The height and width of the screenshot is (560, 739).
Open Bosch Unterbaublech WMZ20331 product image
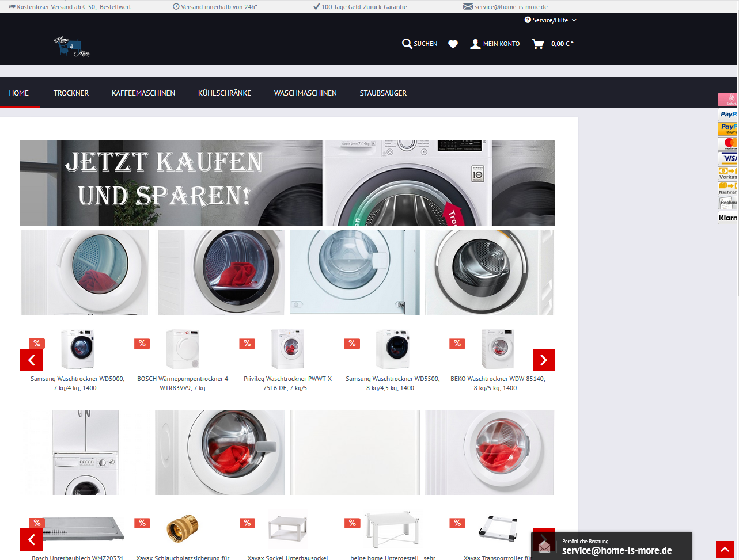pyautogui.click(x=78, y=529)
